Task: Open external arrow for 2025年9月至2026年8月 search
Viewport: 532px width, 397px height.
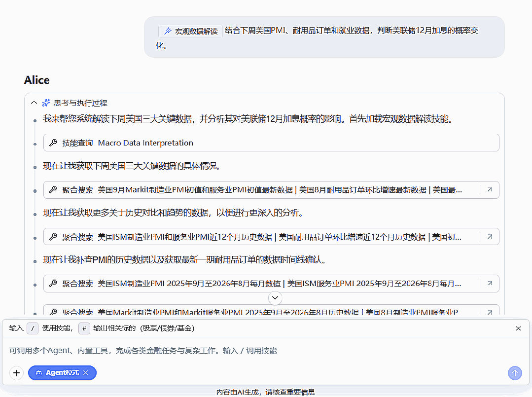Action: point(490,284)
